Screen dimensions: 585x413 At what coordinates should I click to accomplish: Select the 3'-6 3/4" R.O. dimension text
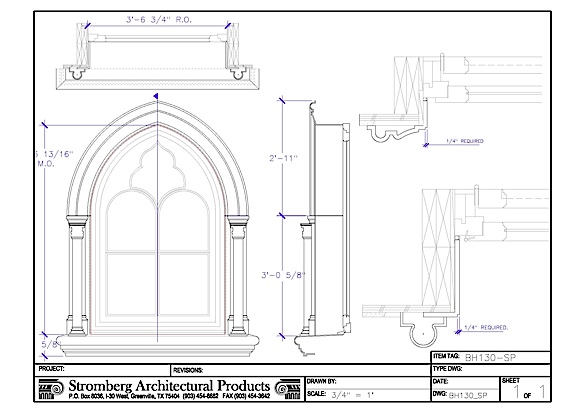[159, 20]
